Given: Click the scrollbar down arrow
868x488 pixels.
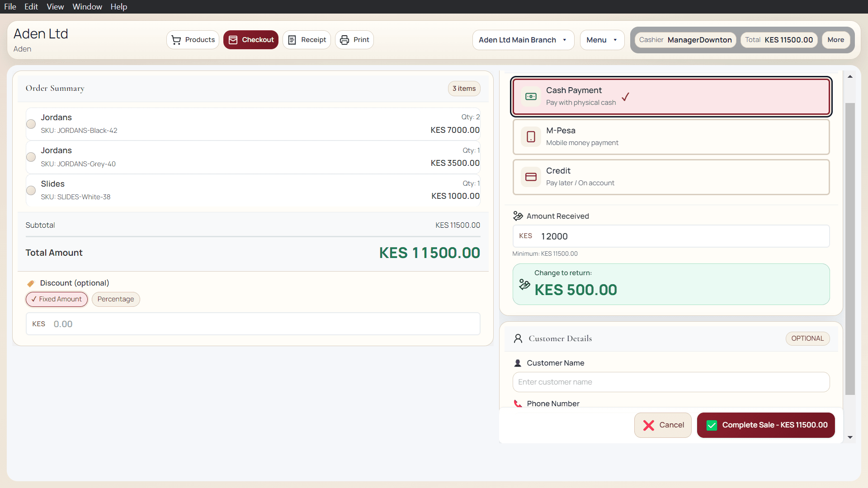Looking at the screenshot, I should tap(850, 437).
